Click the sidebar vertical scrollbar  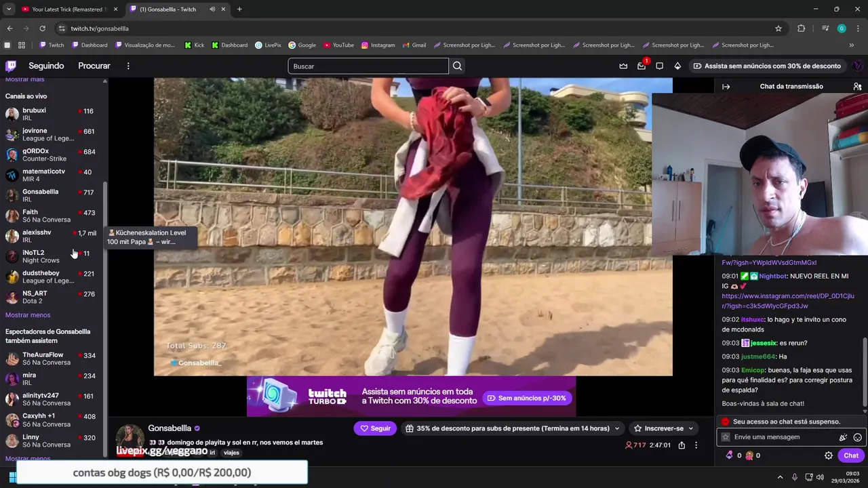pyautogui.click(x=104, y=319)
